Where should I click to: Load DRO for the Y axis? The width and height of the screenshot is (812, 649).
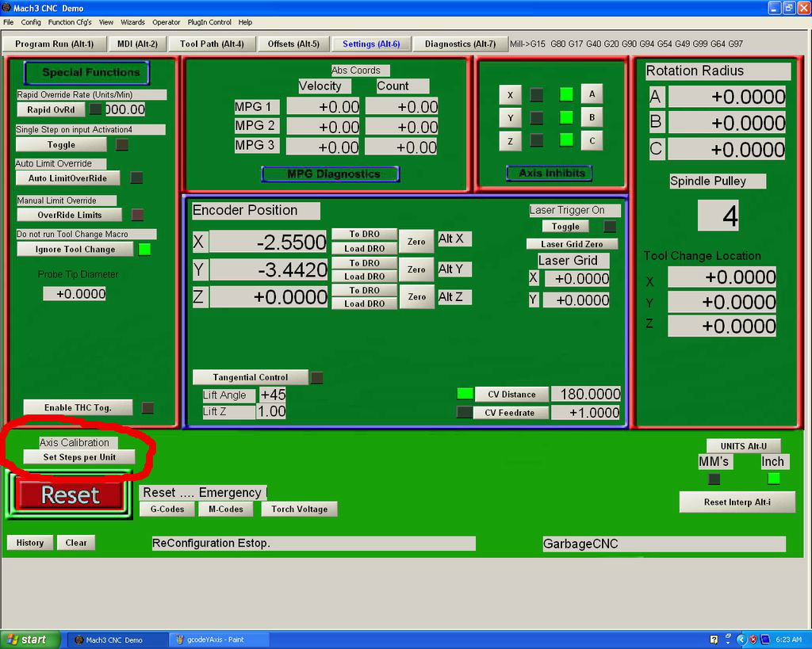pyautogui.click(x=364, y=276)
